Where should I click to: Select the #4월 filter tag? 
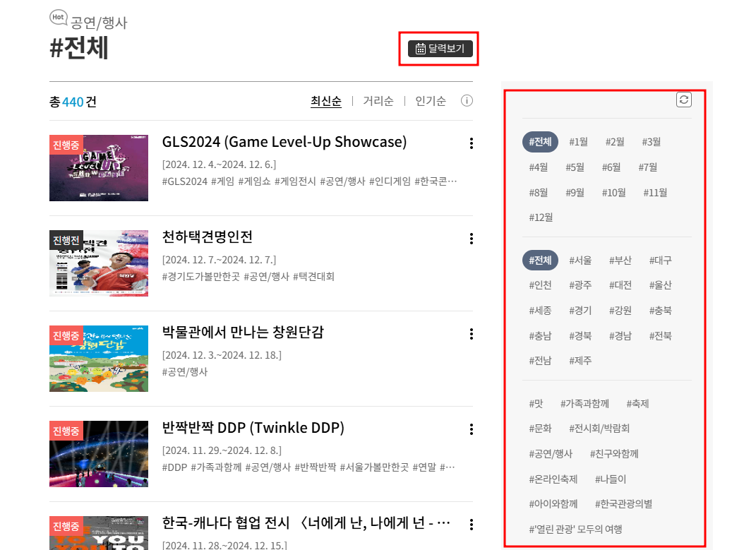point(539,167)
